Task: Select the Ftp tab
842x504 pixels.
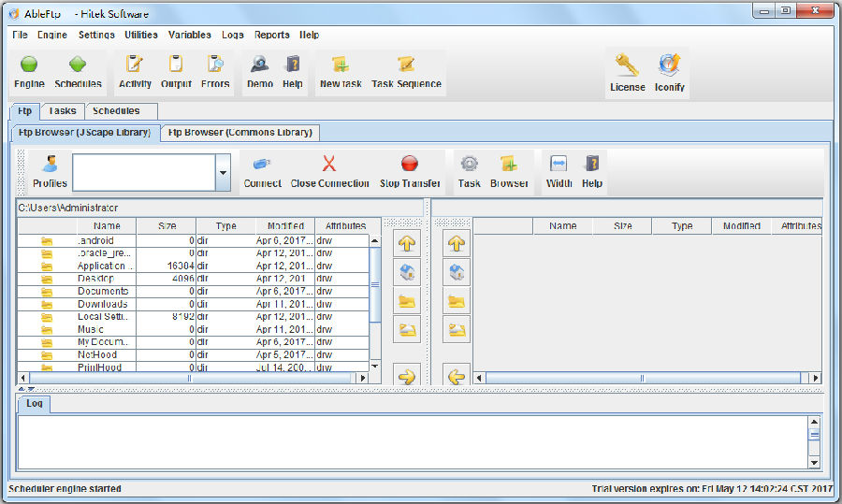Action: click(24, 111)
